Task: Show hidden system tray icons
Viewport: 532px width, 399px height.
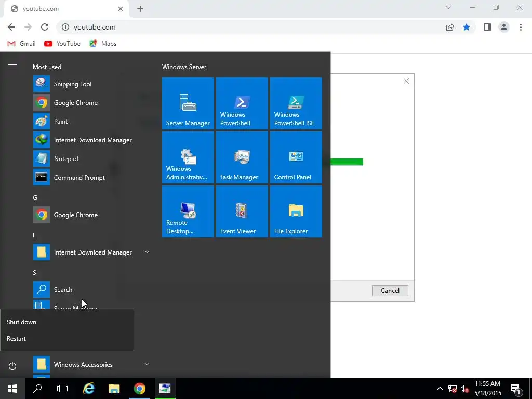Action: tap(440, 389)
